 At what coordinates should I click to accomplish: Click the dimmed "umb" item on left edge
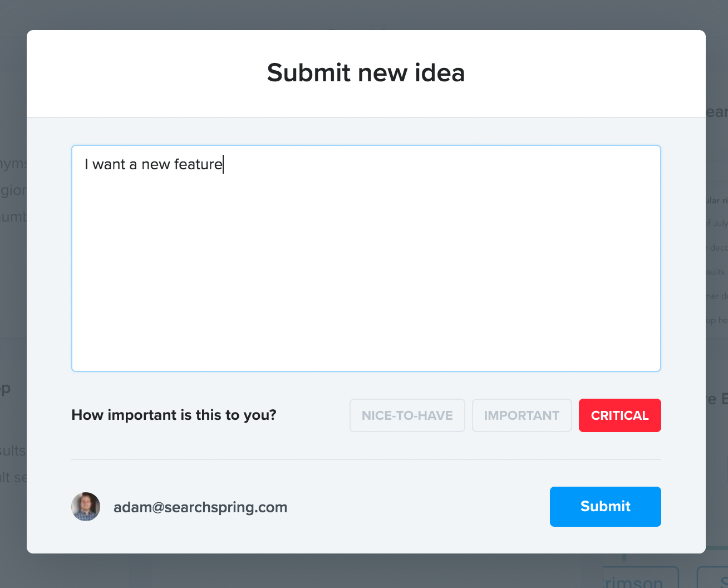click(x=13, y=217)
